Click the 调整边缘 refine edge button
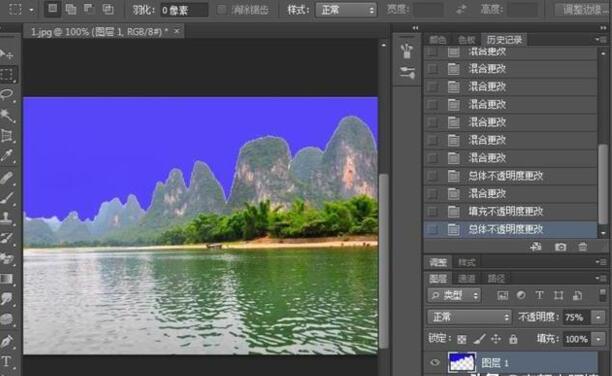Image resolution: width=612 pixels, height=376 pixels. pos(582,10)
